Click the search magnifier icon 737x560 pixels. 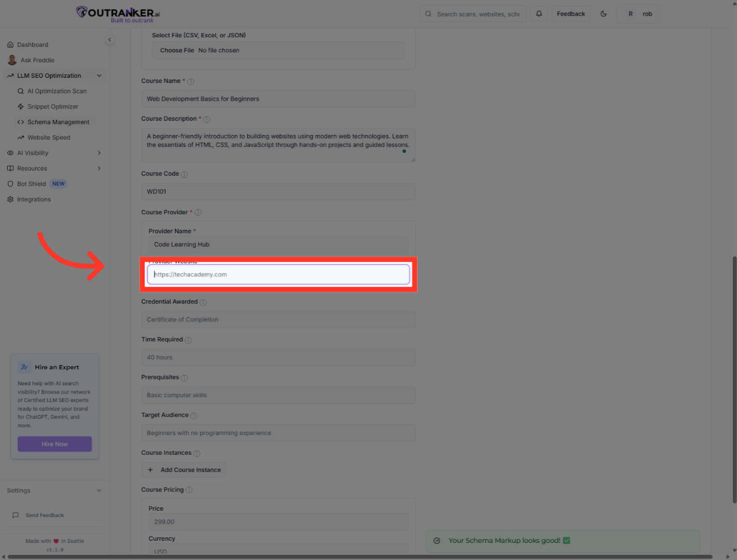tap(428, 13)
